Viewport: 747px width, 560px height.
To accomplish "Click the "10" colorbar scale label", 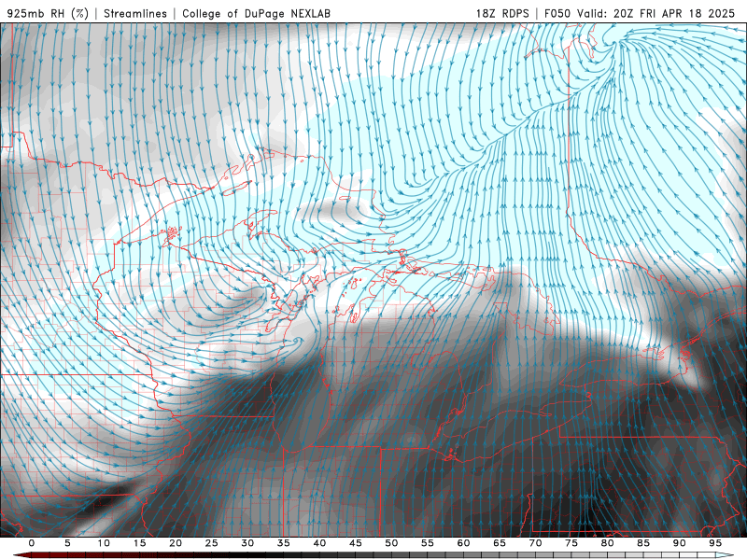I will tap(104, 543).
